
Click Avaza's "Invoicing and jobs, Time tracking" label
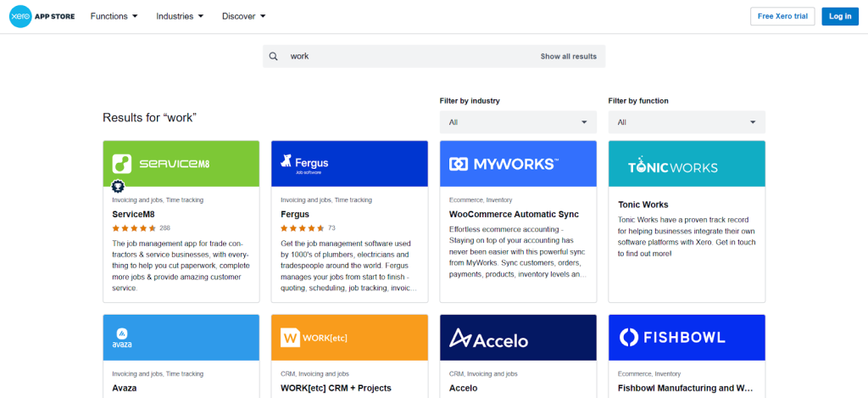(x=158, y=374)
